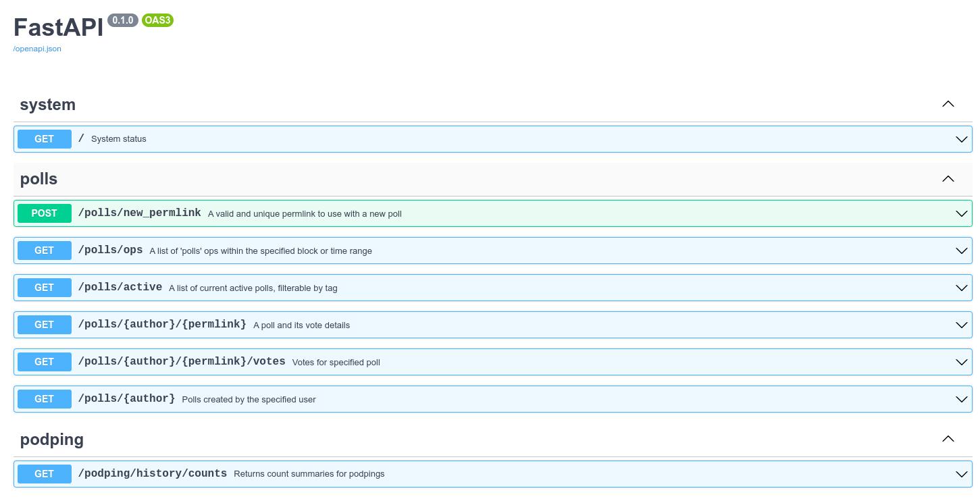Open the /polls/new_permlink endpoint path
Image resolution: width=980 pixels, height=499 pixels.
point(140,213)
